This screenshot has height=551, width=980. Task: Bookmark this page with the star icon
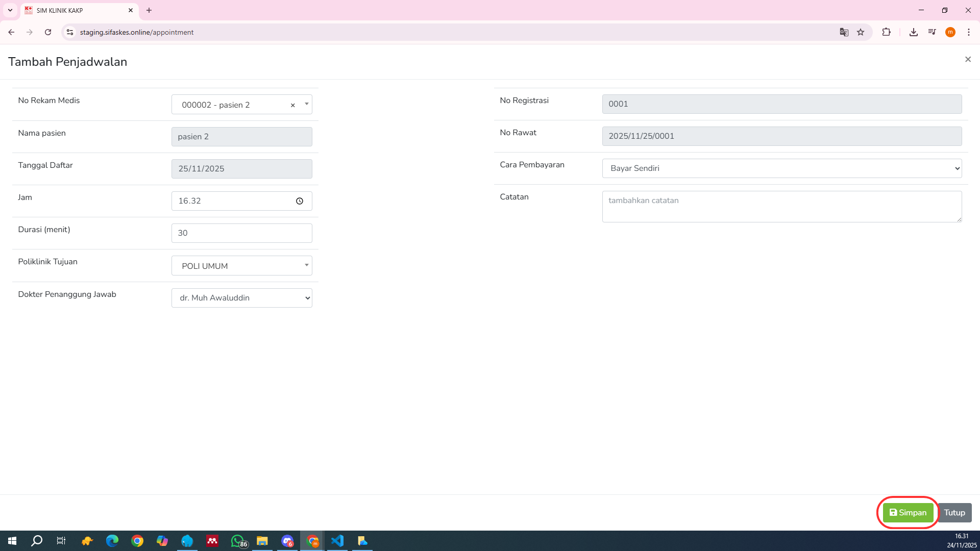coord(861,32)
